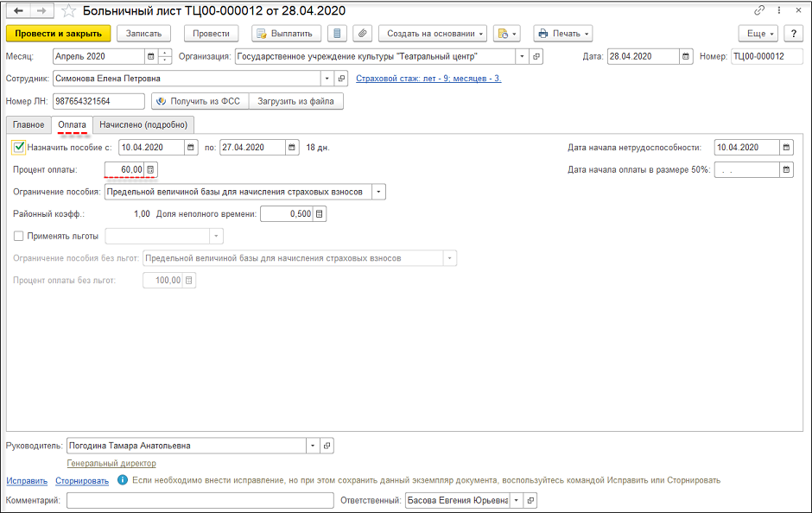
Task: Click the Исправить link
Action: (x=27, y=481)
